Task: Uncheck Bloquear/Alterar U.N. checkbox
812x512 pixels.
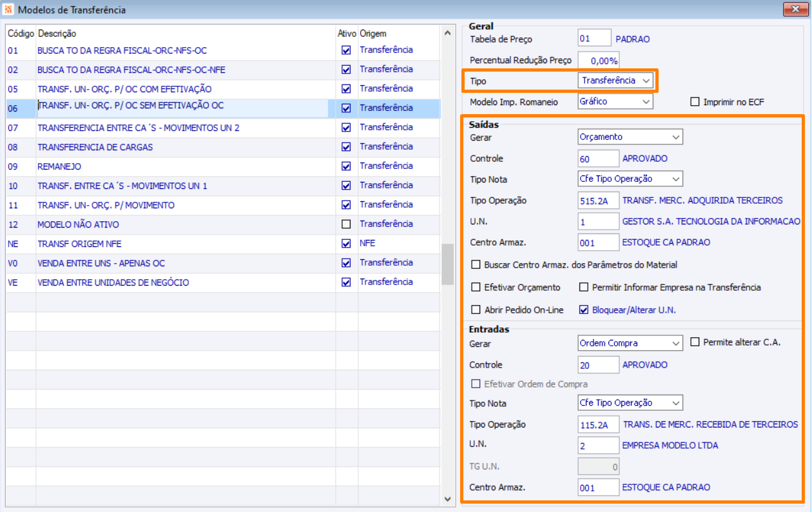Action: [x=584, y=310]
